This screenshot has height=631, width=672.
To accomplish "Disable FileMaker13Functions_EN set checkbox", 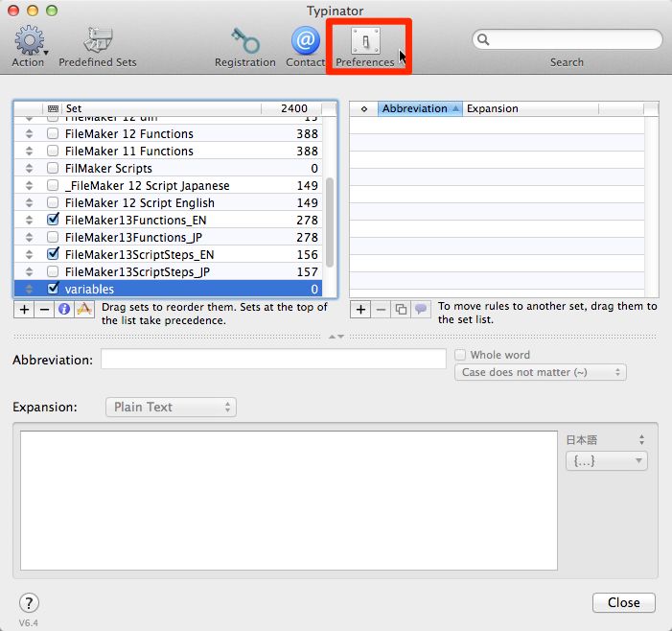I will [x=53, y=220].
